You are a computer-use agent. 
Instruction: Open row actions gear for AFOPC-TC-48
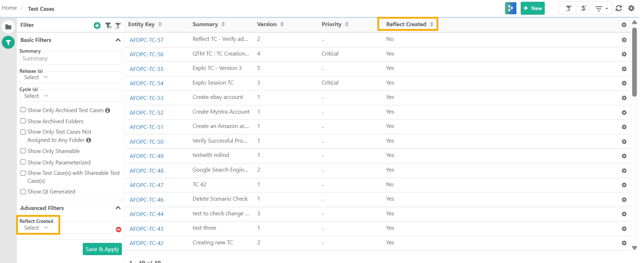click(624, 171)
